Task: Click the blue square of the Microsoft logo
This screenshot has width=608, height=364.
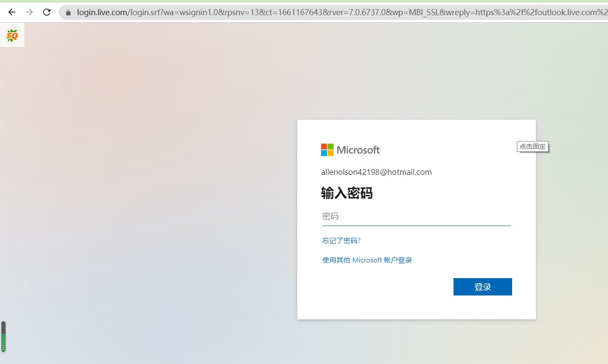Action: coord(324,153)
